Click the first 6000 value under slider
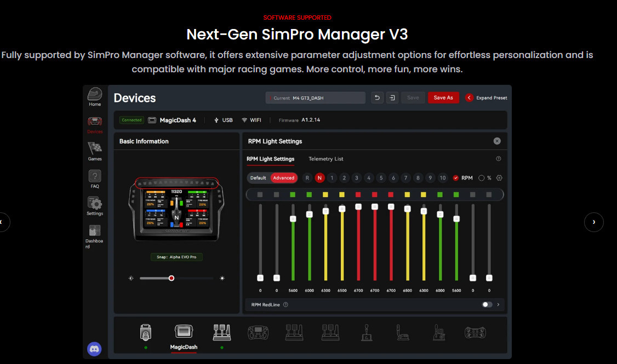Viewport: 617px width, 364px height. point(309,291)
